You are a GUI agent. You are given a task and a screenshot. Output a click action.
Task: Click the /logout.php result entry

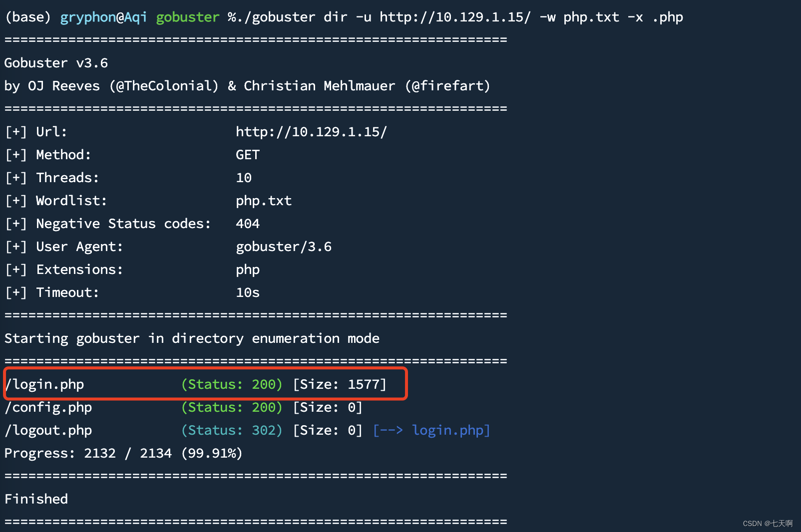pos(247,430)
